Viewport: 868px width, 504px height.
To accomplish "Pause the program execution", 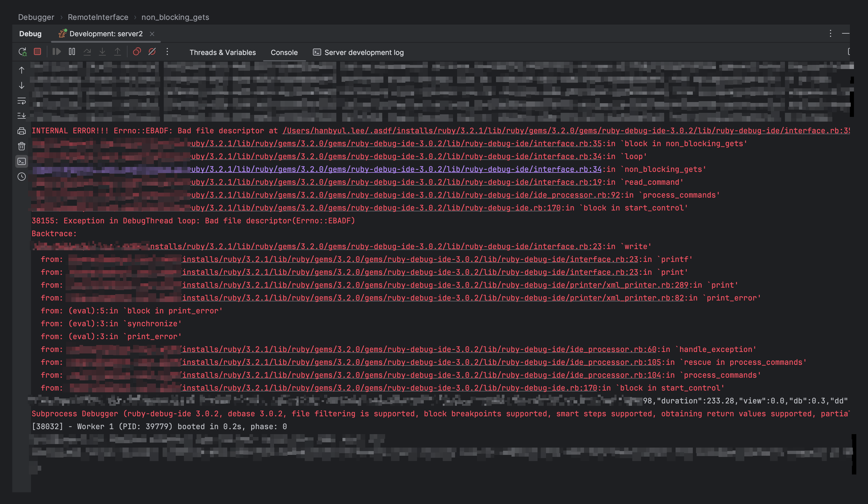I will point(72,52).
